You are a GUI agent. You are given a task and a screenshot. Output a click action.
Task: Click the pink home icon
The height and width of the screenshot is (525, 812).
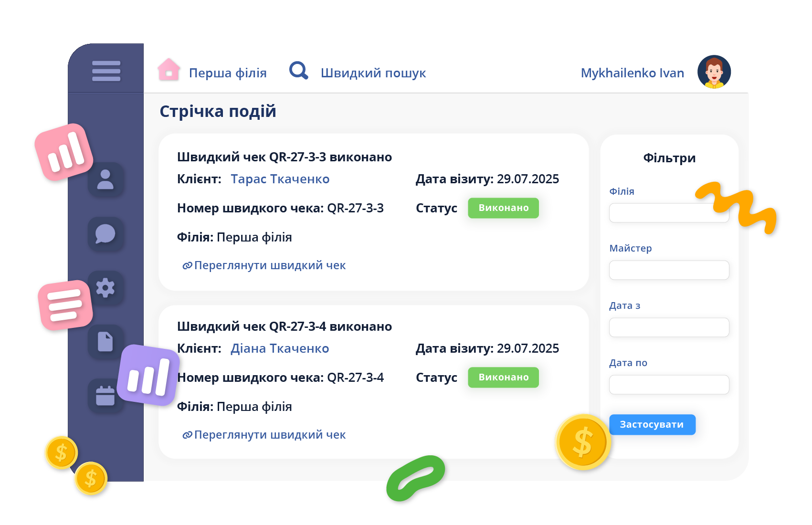pyautogui.click(x=169, y=71)
